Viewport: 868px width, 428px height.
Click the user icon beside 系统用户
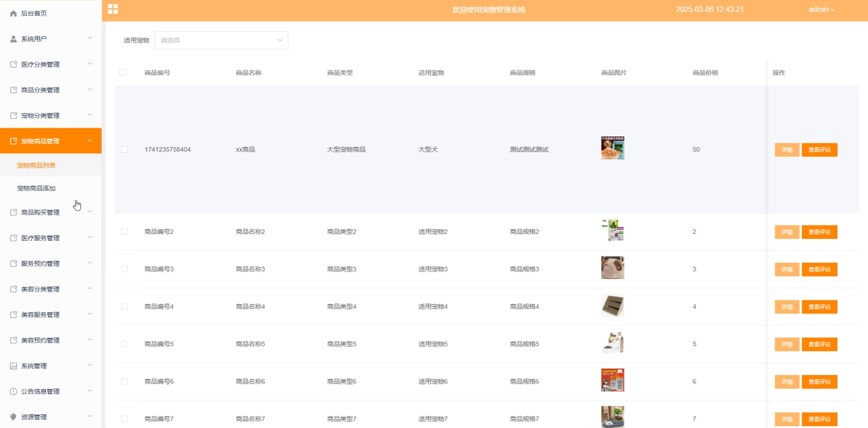coord(13,39)
